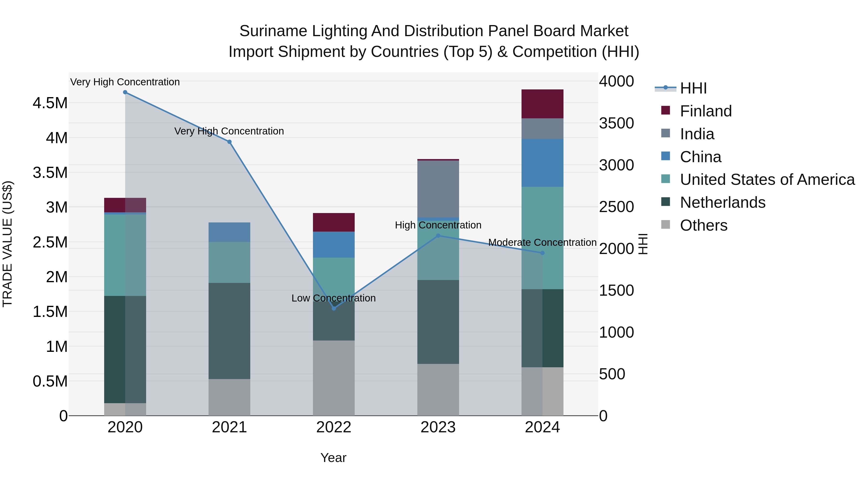Click the HHI line marker in legend

point(665,87)
